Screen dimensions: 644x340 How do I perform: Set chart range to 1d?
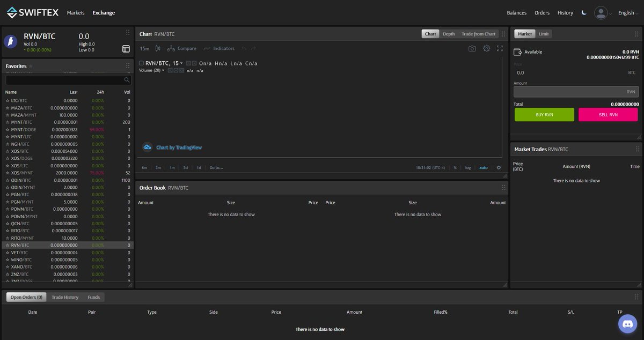199,167
